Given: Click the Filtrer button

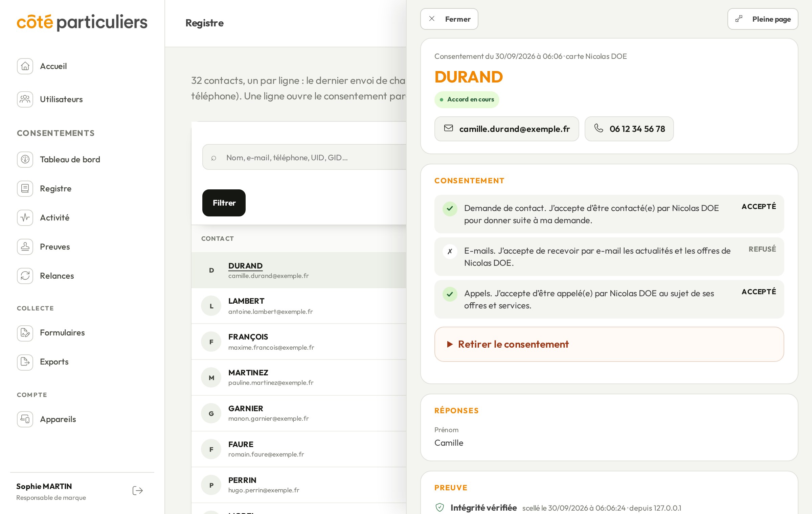Looking at the screenshot, I should point(224,203).
